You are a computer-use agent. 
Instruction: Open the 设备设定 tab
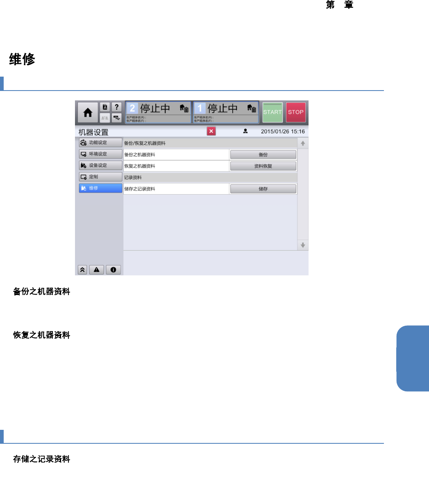(100, 166)
